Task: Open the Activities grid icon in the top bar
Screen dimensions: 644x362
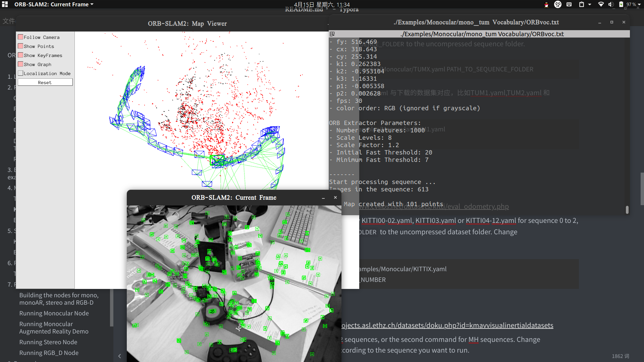Action: coord(5,4)
